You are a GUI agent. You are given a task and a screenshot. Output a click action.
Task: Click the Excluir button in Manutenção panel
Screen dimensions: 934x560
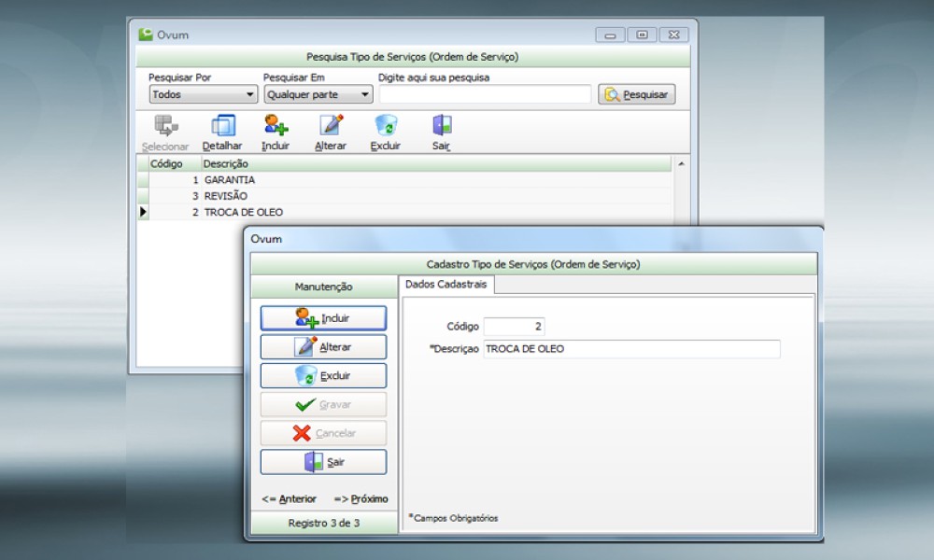coord(323,376)
